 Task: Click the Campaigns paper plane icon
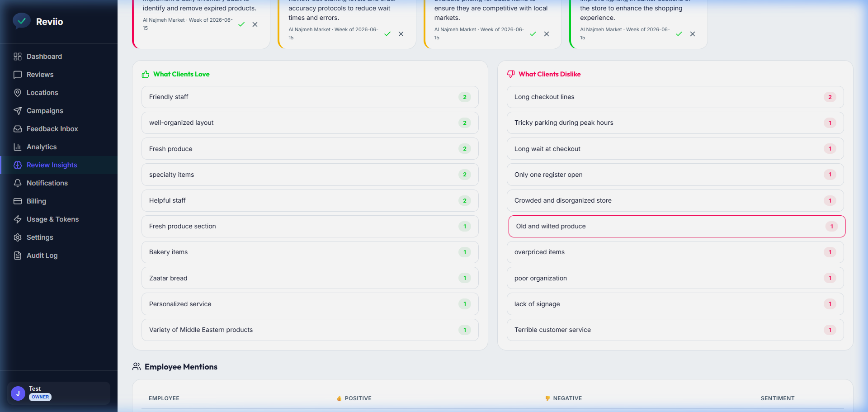click(x=18, y=111)
